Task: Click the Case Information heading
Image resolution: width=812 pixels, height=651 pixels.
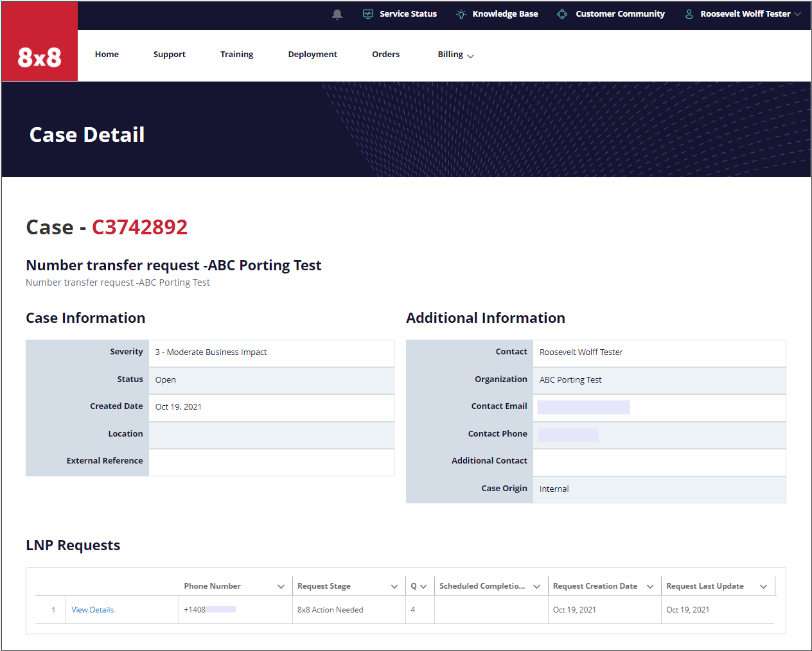Action: click(85, 318)
